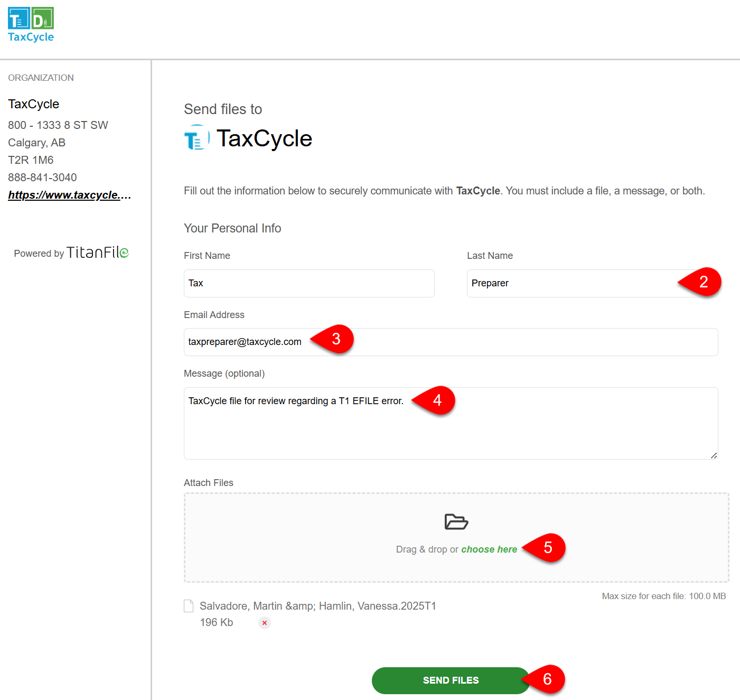Click the TaxCycle wordmark under the logo
740x700 pixels.
[x=30, y=37]
